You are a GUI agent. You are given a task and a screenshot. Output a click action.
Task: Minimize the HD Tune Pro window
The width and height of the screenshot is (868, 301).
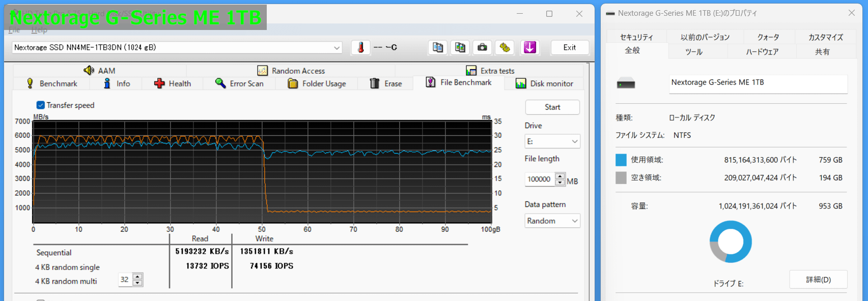[520, 14]
